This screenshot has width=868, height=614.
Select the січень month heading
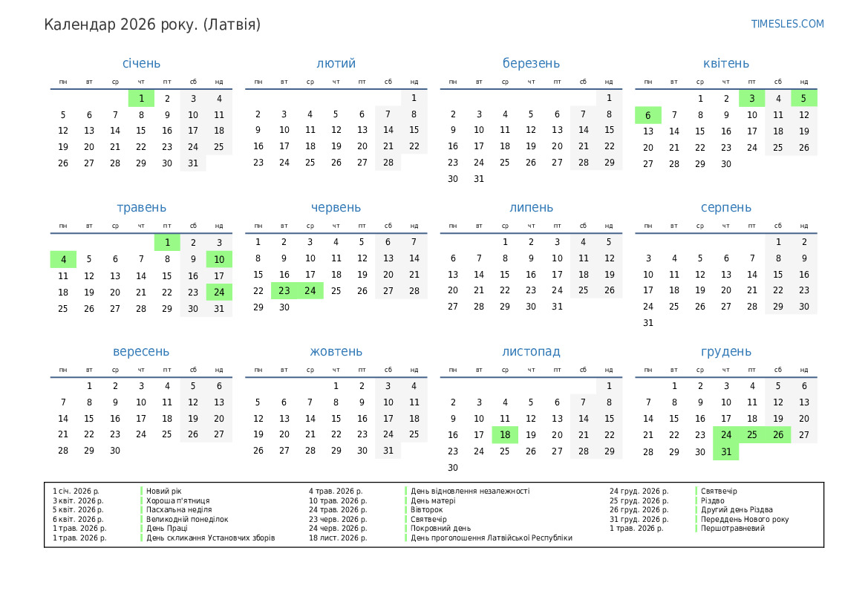pyautogui.click(x=141, y=63)
